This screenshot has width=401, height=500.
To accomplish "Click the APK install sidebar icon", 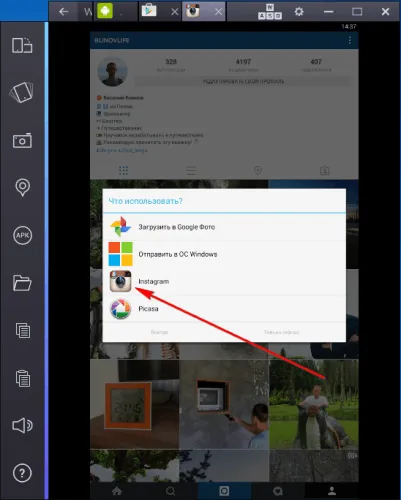I will (22, 235).
